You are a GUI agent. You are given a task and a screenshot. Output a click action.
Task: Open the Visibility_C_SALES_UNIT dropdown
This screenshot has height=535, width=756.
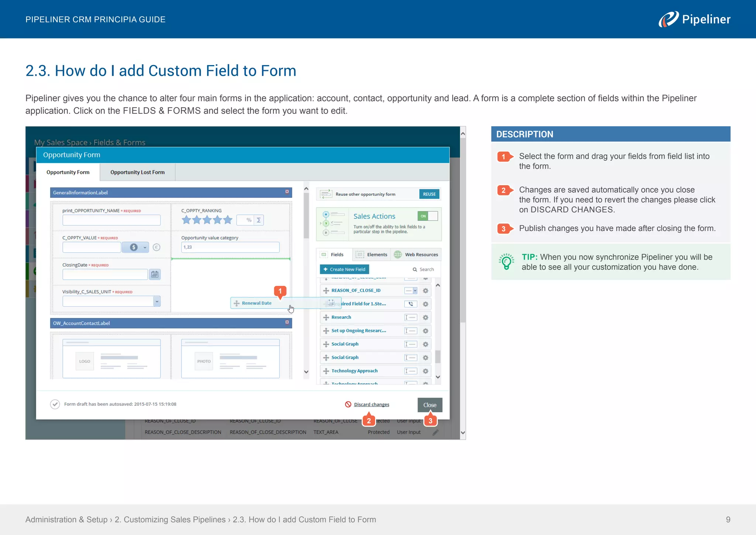157,301
